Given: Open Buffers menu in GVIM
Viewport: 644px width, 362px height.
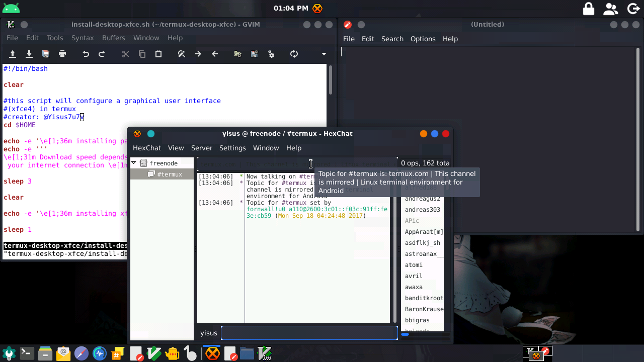Looking at the screenshot, I should coord(114,38).
